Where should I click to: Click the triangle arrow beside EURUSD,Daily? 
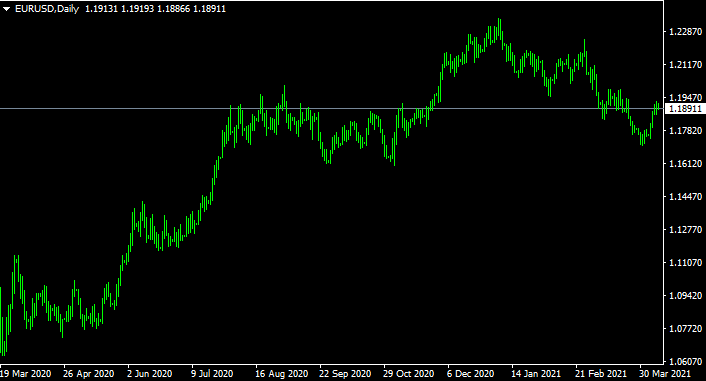6,9
